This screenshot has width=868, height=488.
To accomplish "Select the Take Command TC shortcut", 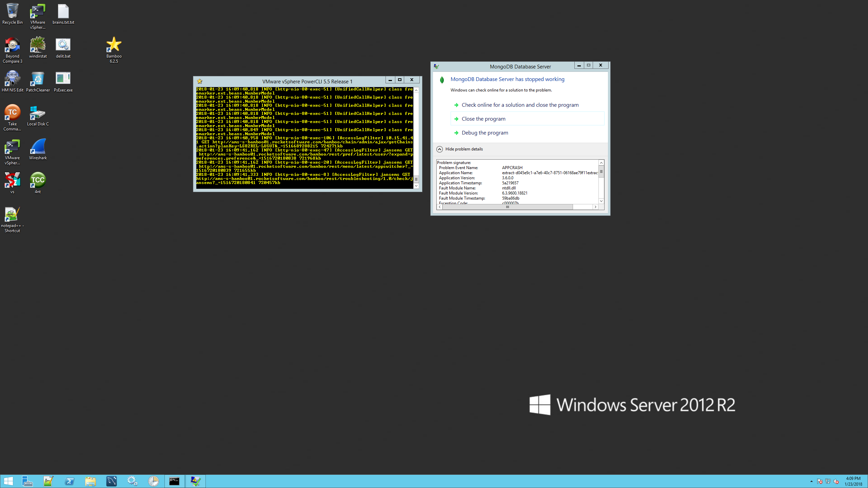I will point(12,118).
